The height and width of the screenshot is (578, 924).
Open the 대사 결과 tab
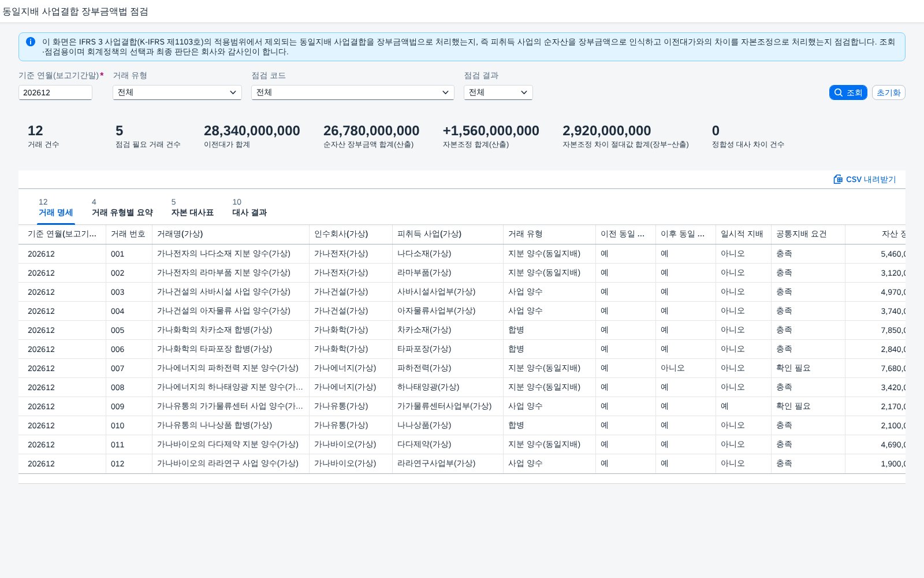pos(249,208)
